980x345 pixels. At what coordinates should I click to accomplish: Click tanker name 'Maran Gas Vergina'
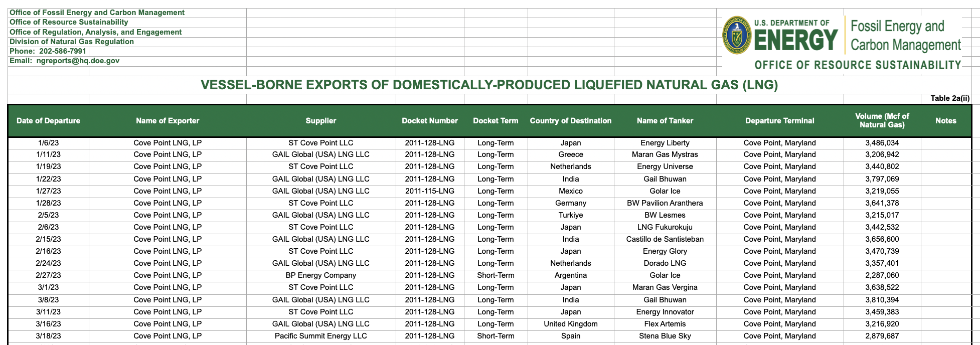[x=665, y=287]
